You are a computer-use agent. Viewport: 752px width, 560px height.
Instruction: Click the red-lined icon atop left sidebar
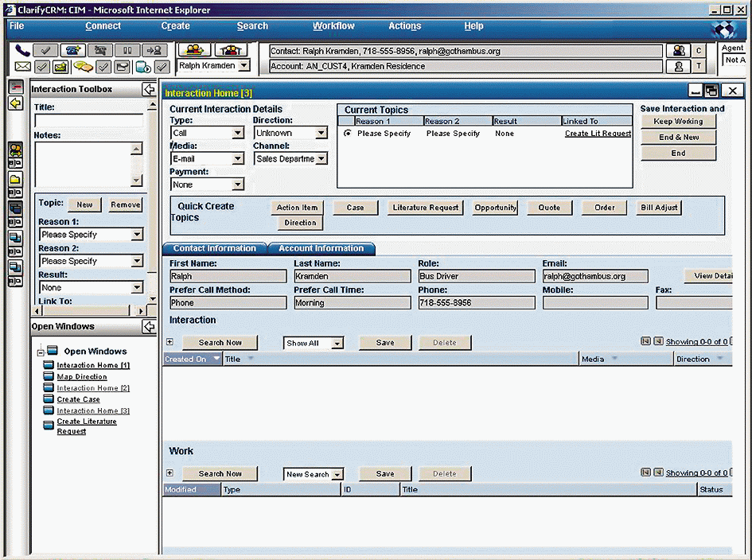tap(16, 87)
